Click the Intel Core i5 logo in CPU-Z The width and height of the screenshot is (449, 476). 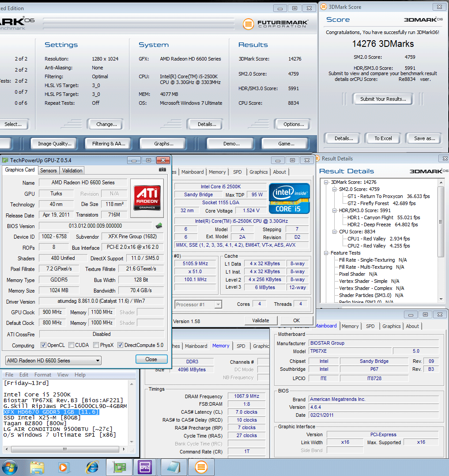[290, 198]
